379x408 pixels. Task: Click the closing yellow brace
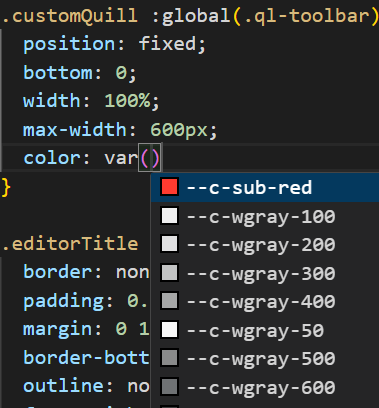coord(6,187)
